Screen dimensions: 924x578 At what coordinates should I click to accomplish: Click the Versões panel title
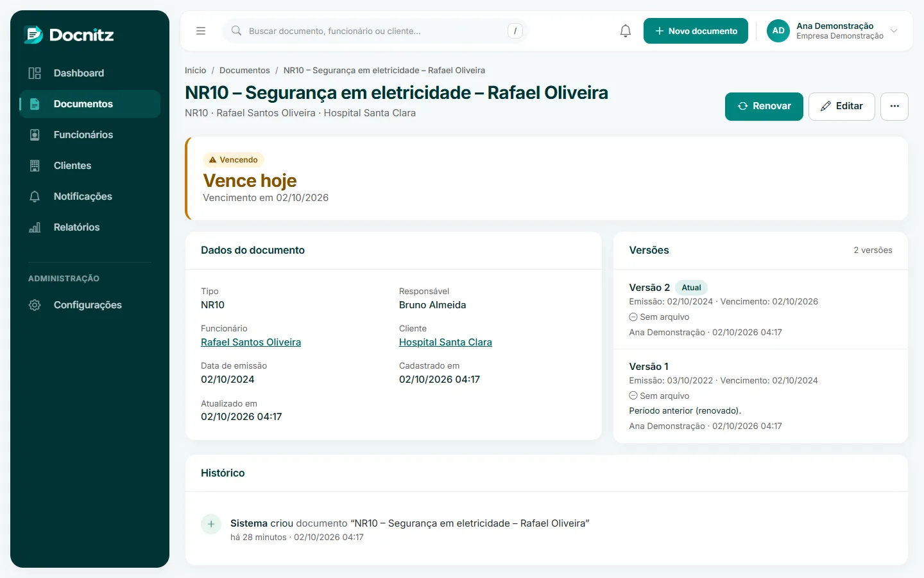649,250
